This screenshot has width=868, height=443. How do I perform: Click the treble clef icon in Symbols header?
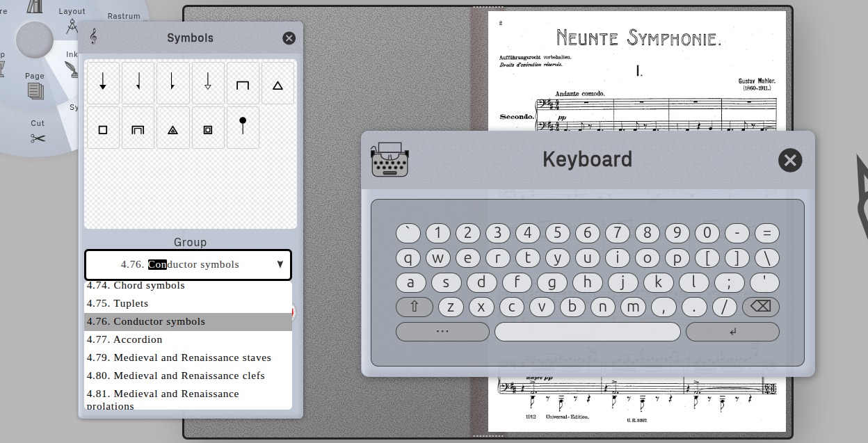pos(94,37)
